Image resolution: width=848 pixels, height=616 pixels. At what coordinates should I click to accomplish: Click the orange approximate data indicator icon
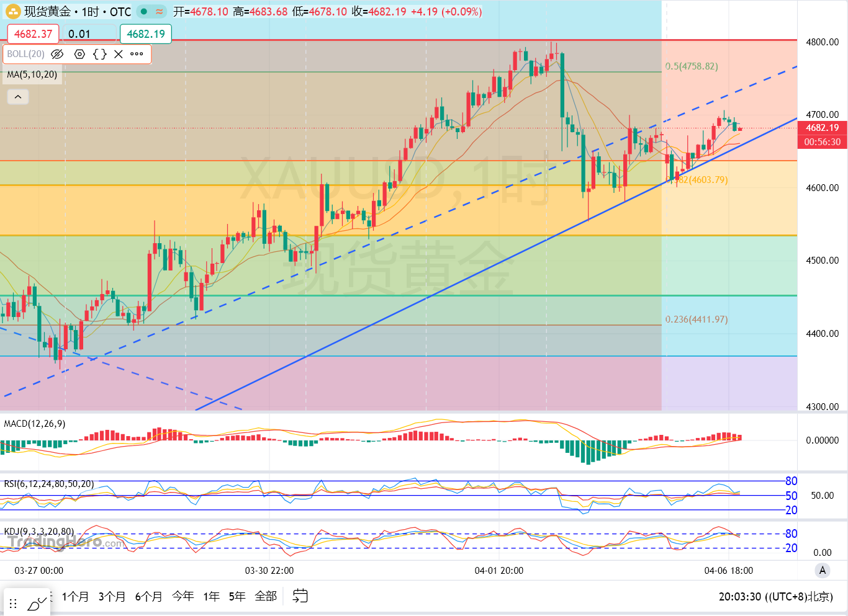pyautogui.click(x=160, y=11)
